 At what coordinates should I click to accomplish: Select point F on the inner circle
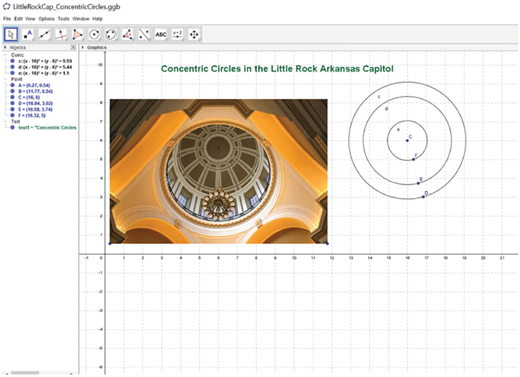click(x=413, y=159)
